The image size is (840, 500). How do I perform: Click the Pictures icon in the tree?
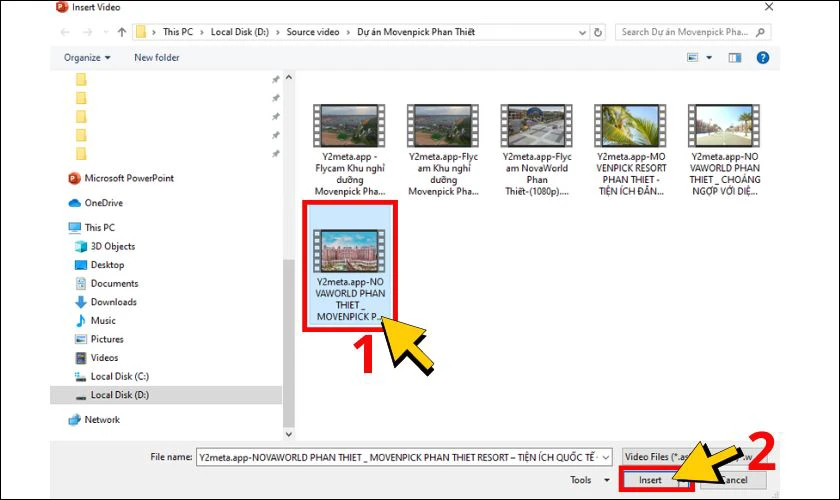pyautogui.click(x=81, y=339)
